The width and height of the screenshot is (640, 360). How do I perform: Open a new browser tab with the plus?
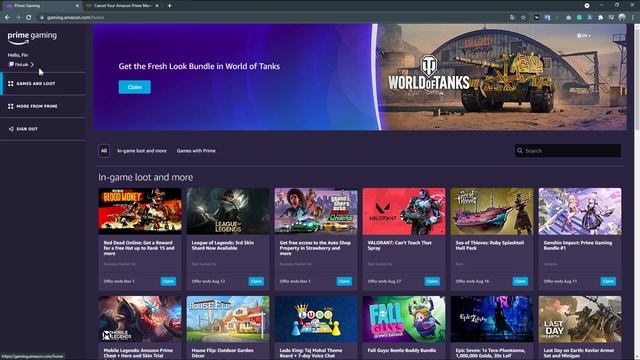169,6
